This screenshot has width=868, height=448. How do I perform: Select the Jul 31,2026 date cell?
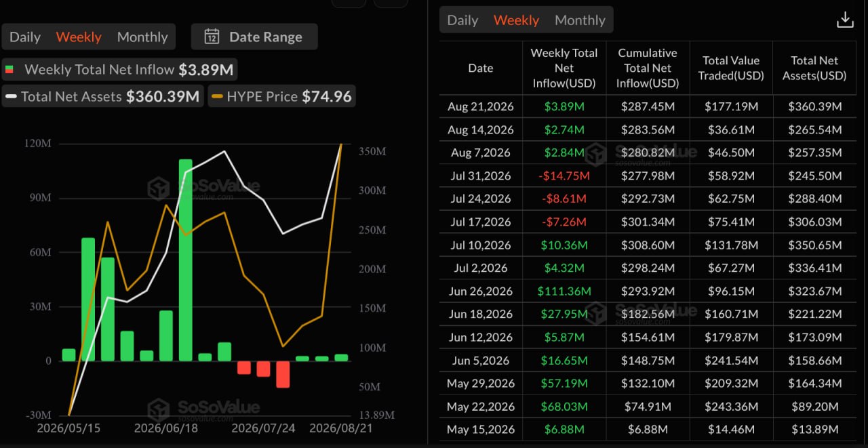pyautogui.click(x=481, y=176)
